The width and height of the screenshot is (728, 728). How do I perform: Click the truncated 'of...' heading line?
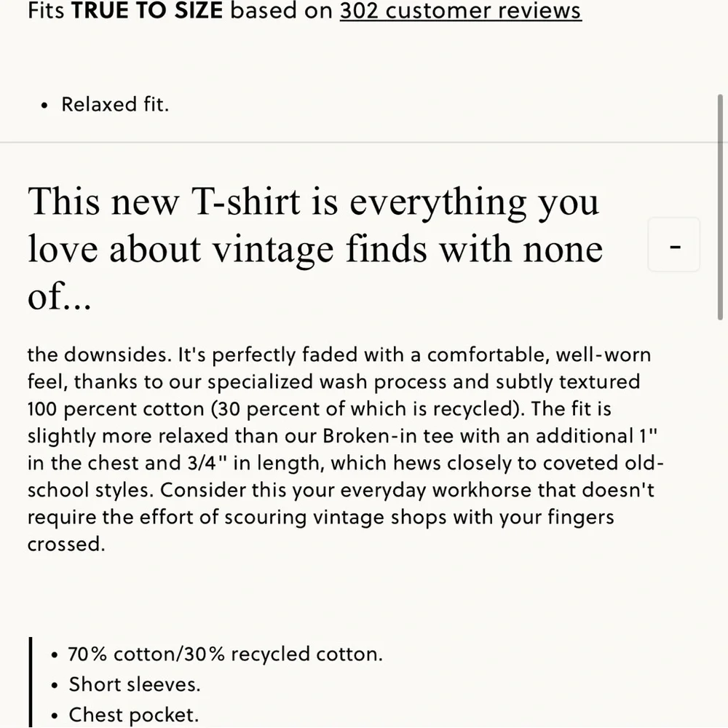tap(60, 297)
